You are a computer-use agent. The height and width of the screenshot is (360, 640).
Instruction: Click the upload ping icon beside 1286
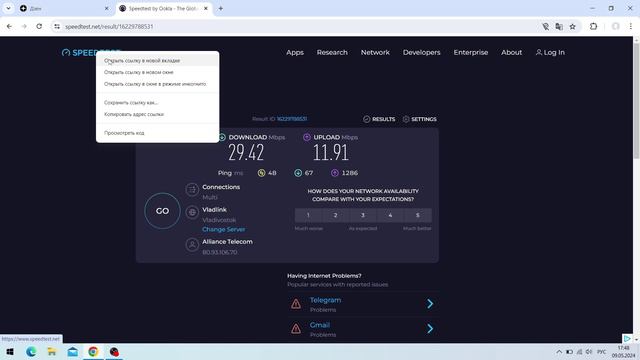(x=335, y=173)
